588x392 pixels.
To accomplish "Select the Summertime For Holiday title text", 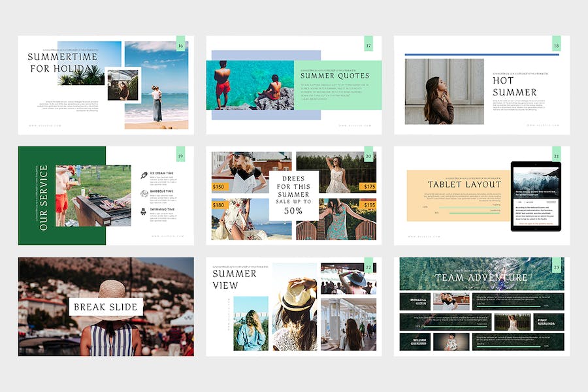I will 62,63.
